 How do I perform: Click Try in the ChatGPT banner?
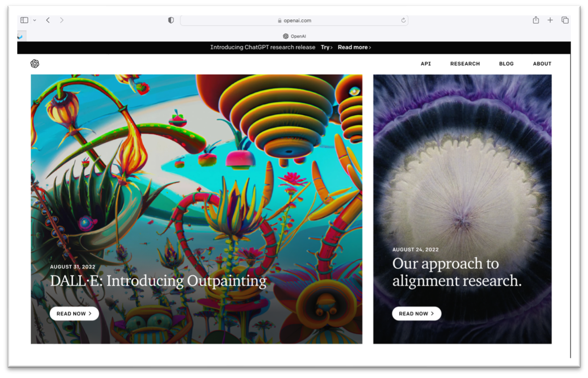(x=326, y=47)
